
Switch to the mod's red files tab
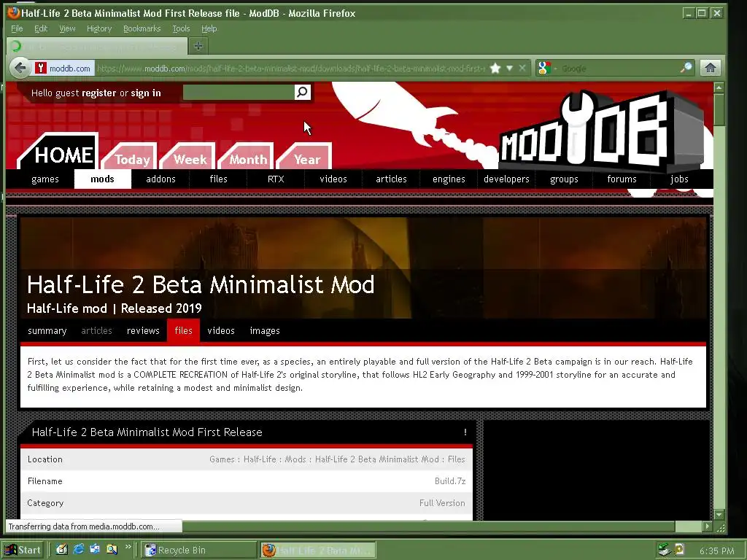[x=183, y=330]
